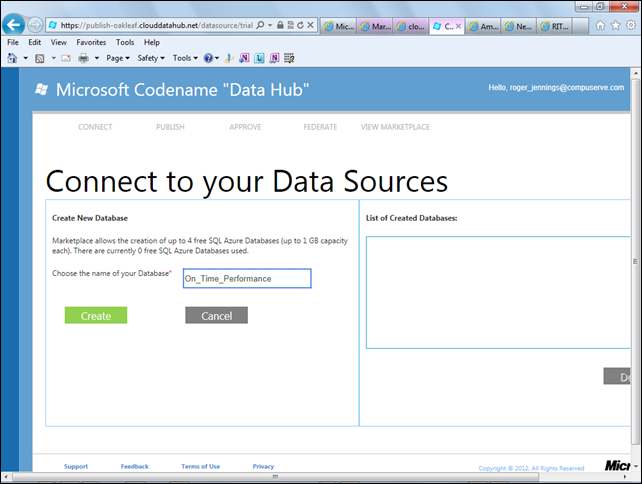The image size is (642, 484).
Task: Click the RSS feeds icon
Action: click(39, 58)
